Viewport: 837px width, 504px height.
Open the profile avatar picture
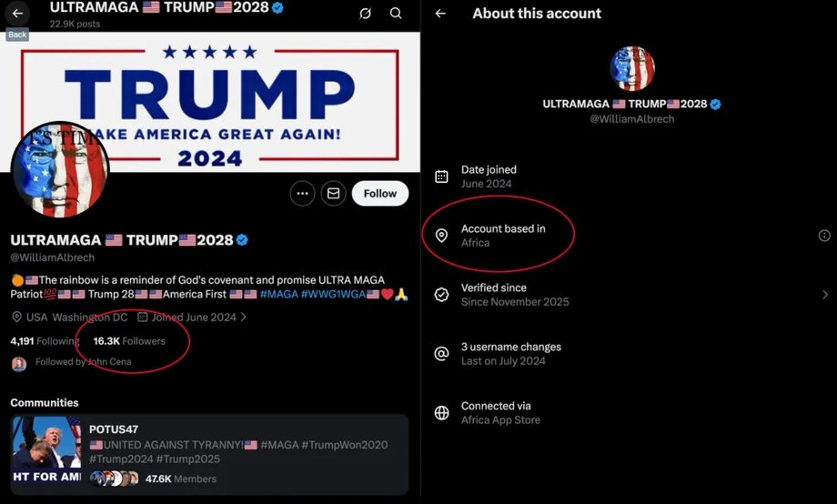[60, 169]
